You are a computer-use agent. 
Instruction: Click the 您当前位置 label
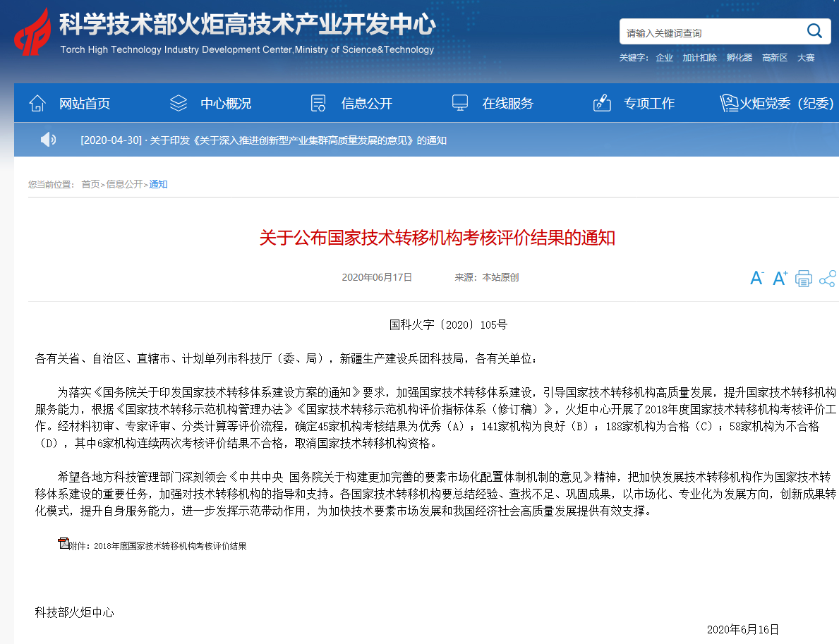coord(51,184)
